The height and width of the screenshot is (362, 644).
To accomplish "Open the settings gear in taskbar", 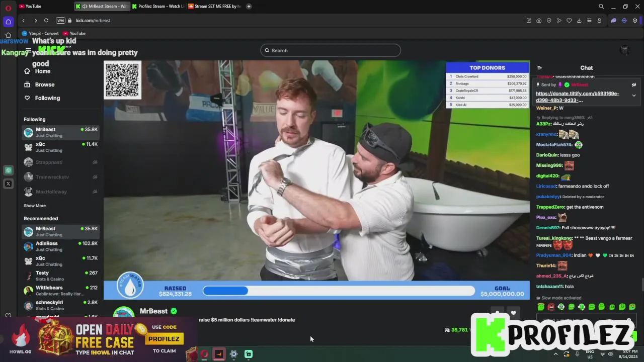I will coord(233,354).
